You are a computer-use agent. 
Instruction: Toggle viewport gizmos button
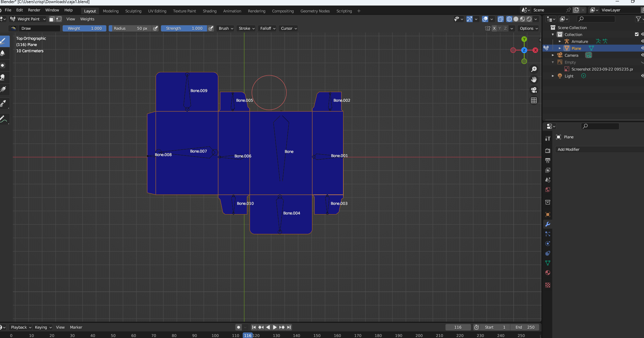[x=469, y=19]
